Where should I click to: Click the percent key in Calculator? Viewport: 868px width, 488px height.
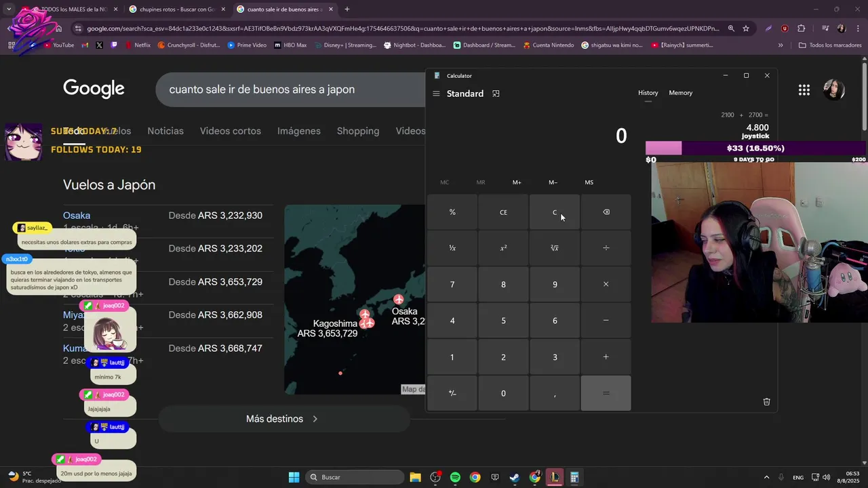point(452,212)
